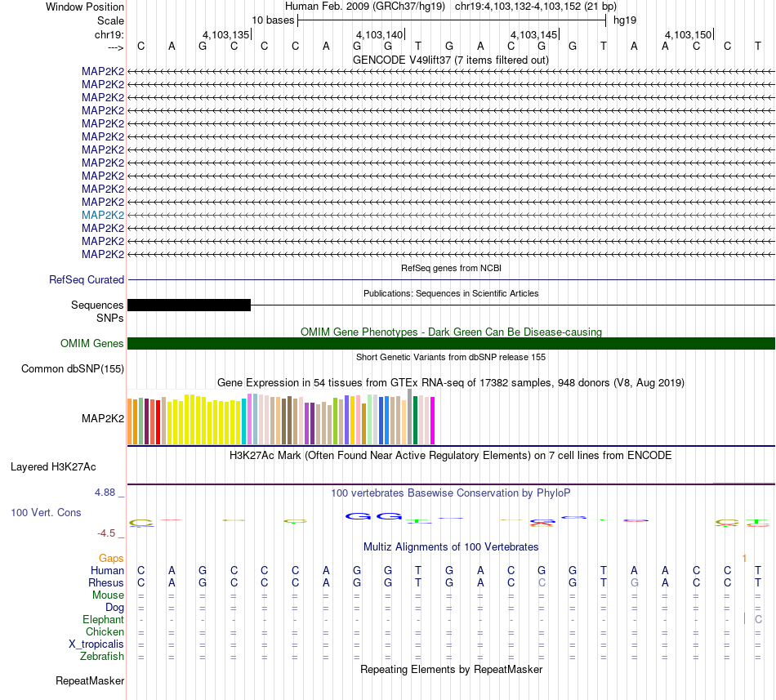Image resolution: width=776 pixels, height=700 pixels.
Task: Select the Human alignment row label
Action: (107, 571)
